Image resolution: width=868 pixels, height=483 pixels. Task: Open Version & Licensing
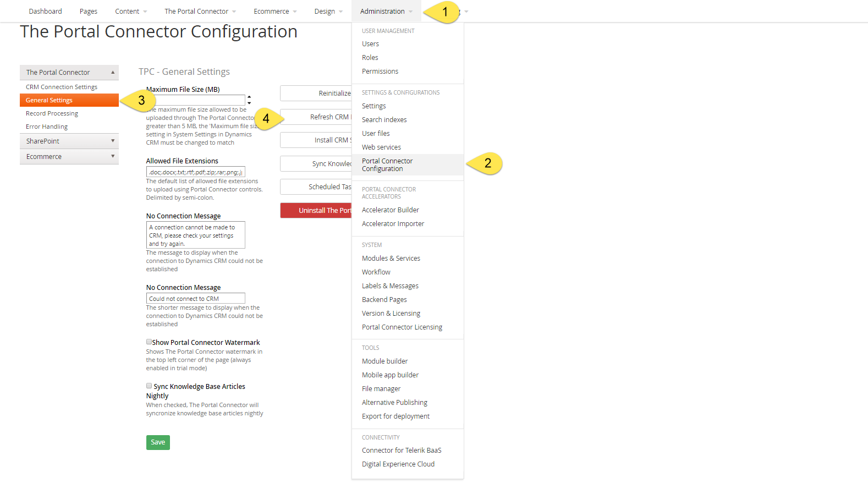(x=391, y=314)
